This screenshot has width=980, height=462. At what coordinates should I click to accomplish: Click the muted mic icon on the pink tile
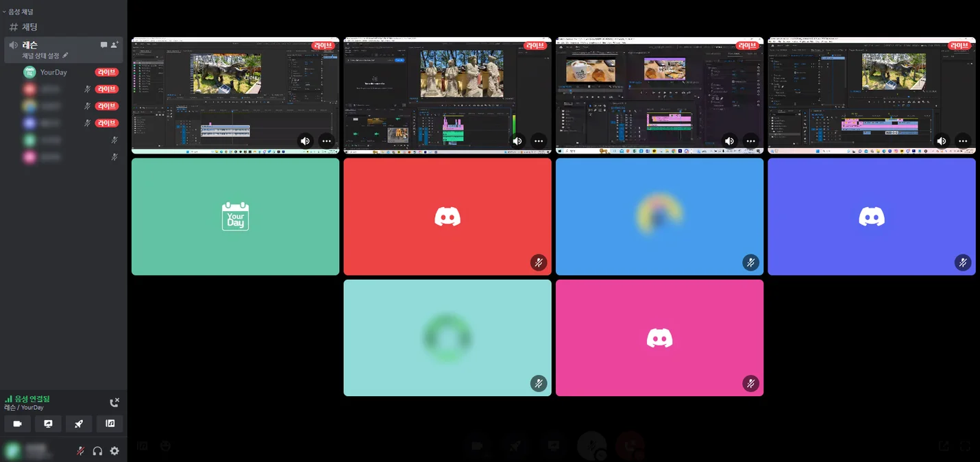(x=750, y=384)
